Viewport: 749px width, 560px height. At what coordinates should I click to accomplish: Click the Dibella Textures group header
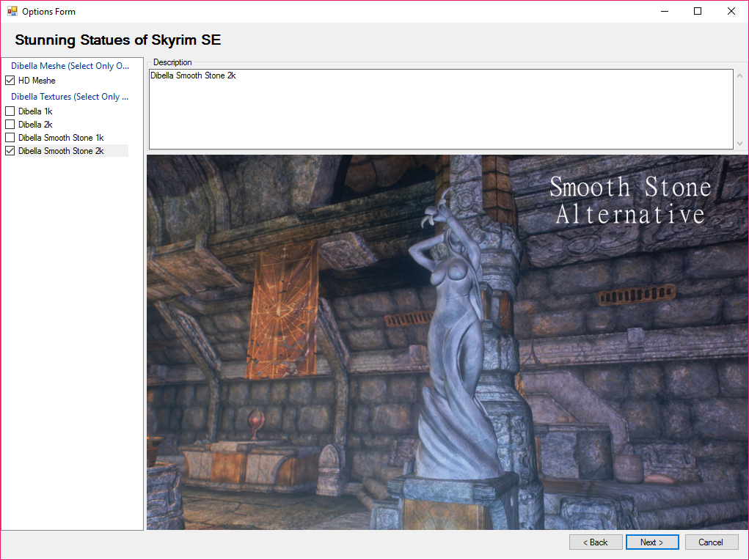click(x=70, y=97)
